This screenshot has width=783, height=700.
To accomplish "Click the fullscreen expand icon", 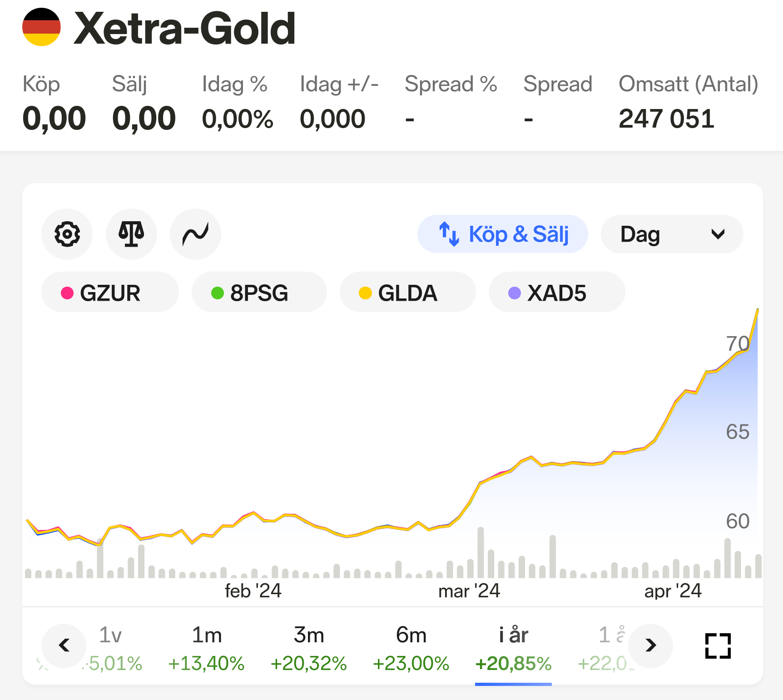I will (x=718, y=645).
